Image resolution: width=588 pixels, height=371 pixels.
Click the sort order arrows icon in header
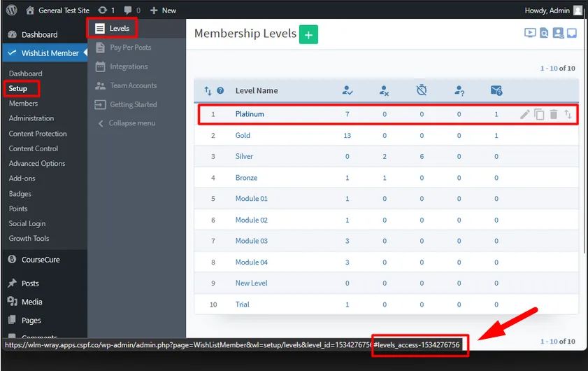(x=208, y=90)
